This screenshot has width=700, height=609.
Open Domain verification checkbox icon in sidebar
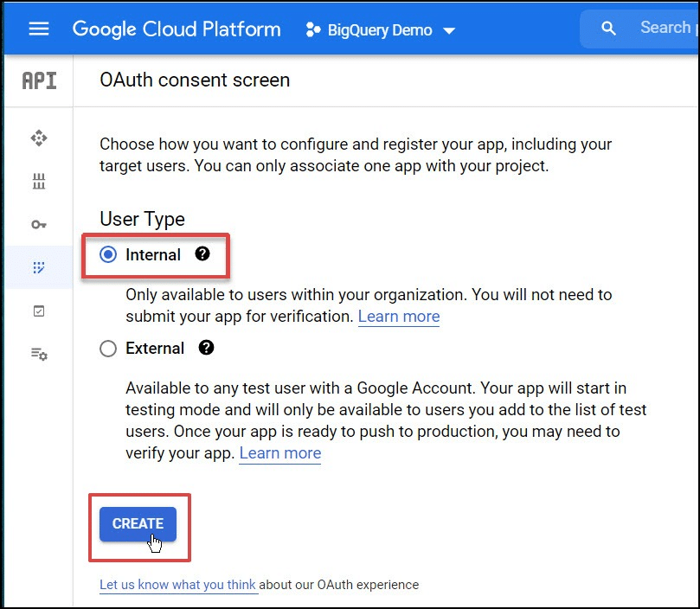39,311
